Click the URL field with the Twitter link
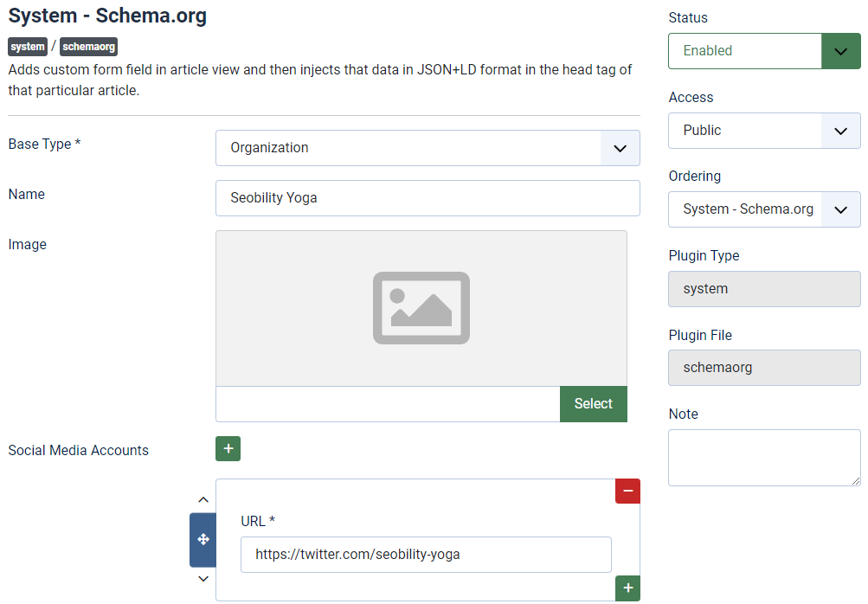Image resolution: width=868 pixels, height=604 pixels. tap(425, 555)
